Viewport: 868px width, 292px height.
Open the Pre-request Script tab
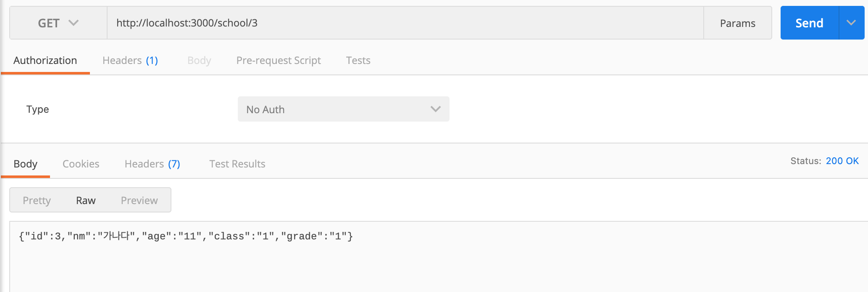pos(279,61)
